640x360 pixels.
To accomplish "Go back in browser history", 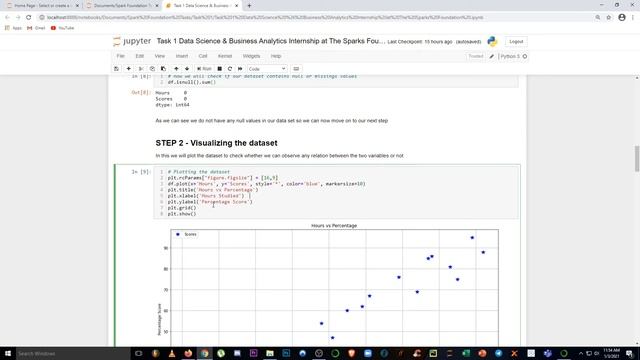I will [x=7, y=18].
